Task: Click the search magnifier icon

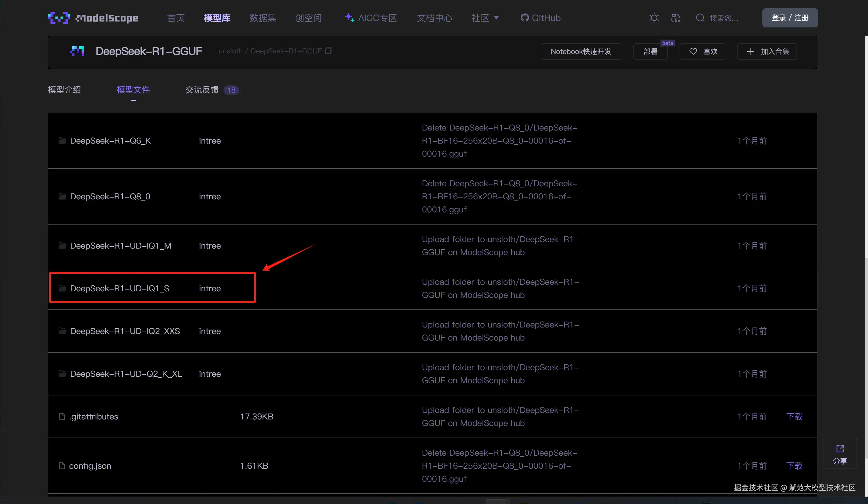Action: click(x=700, y=18)
